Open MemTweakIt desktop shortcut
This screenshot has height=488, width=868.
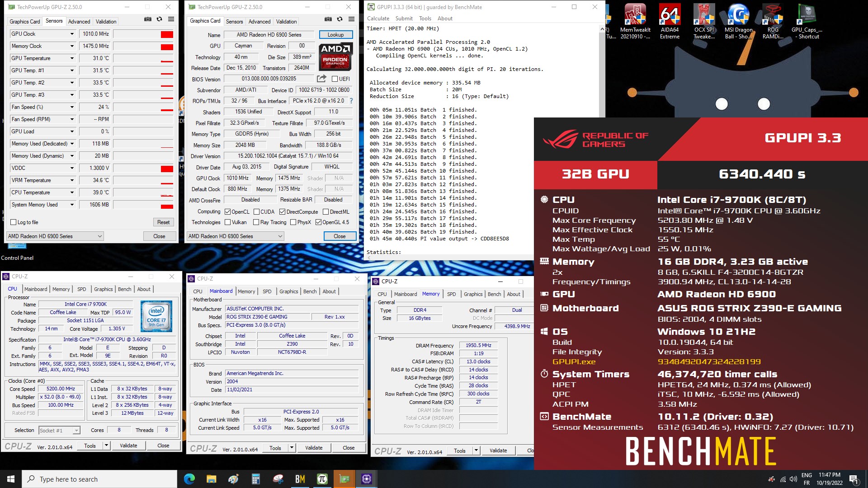(x=635, y=22)
